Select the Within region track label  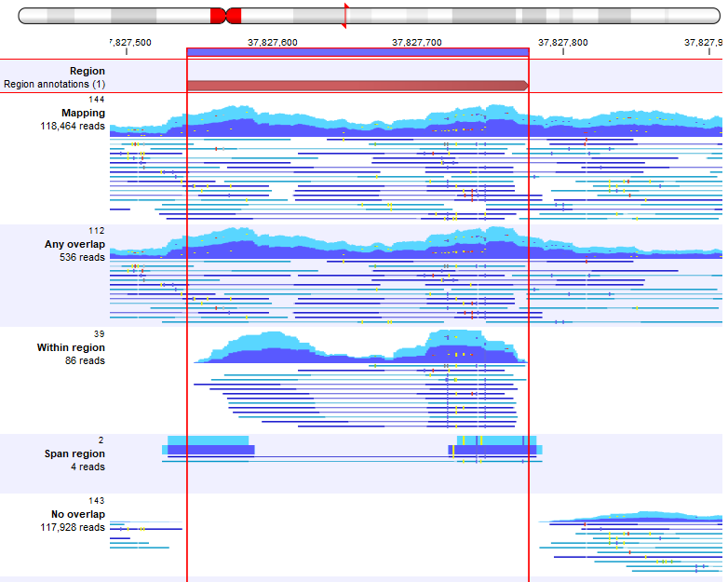point(71,347)
